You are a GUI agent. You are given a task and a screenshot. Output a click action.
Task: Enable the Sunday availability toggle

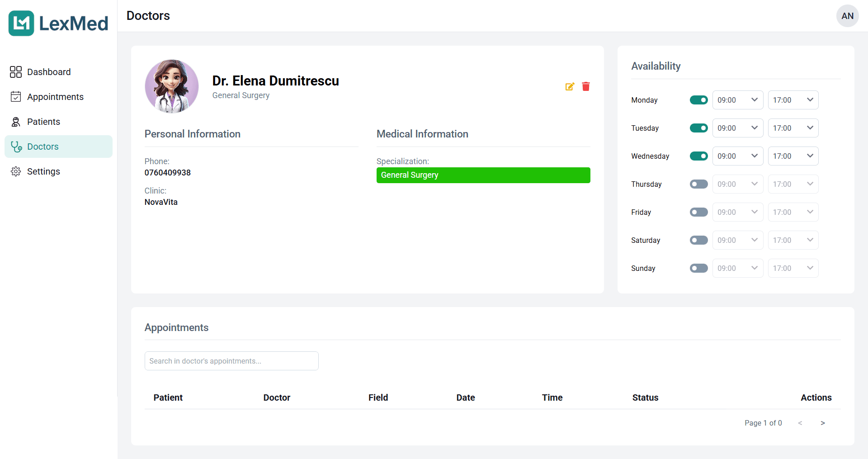click(x=698, y=268)
